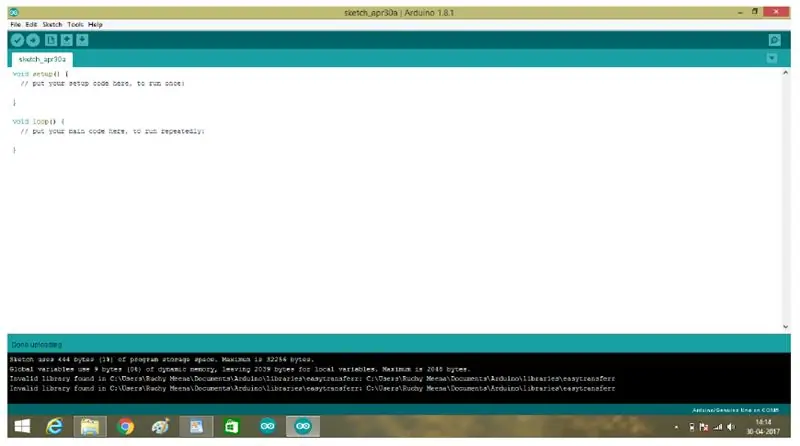Launch Google Chrome from taskbar
The image size is (800, 446).
[126, 426]
